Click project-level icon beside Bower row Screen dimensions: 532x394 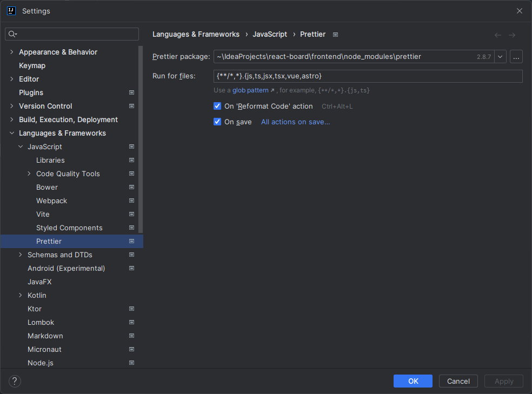coord(131,187)
